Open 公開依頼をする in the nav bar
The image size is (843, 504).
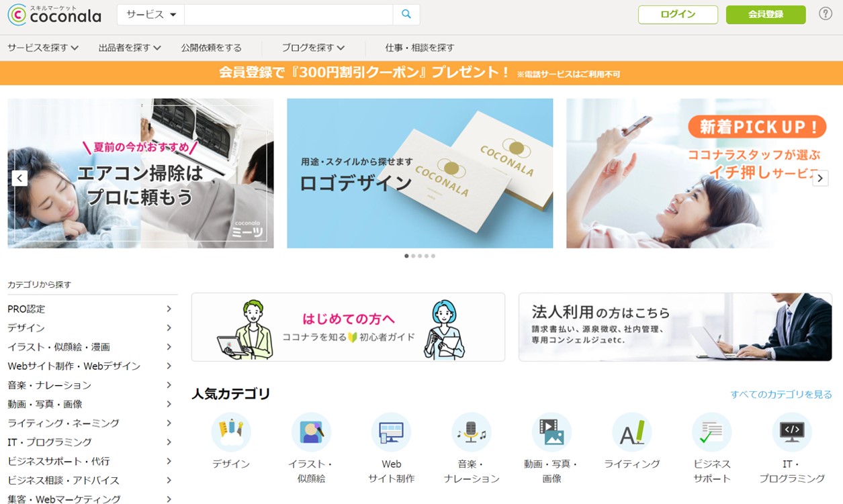click(x=211, y=48)
